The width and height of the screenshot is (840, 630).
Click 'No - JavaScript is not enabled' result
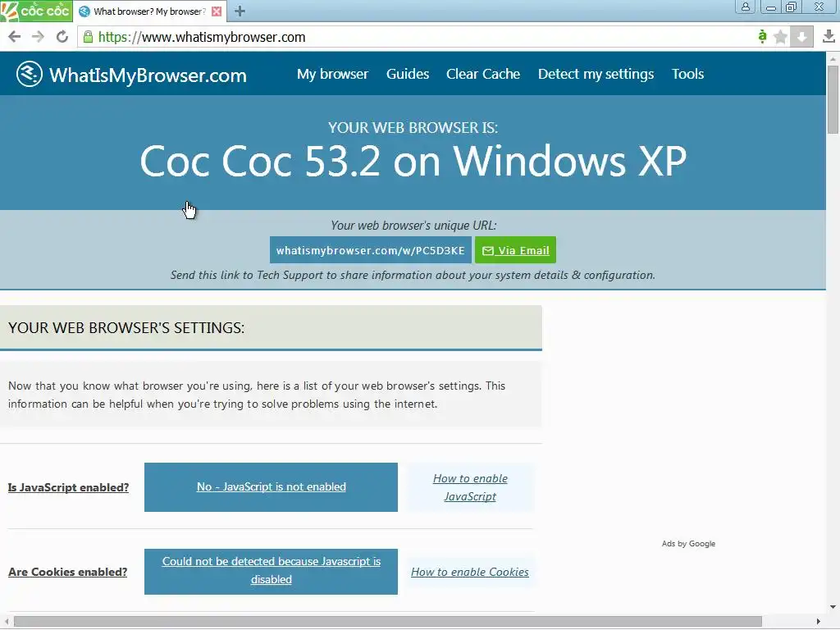271,487
